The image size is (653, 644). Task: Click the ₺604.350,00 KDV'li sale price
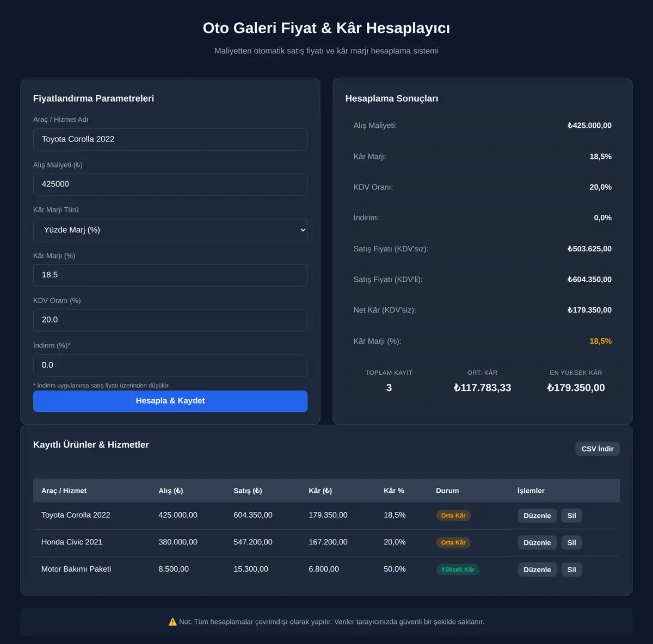pyautogui.click(x=589, y=280)
